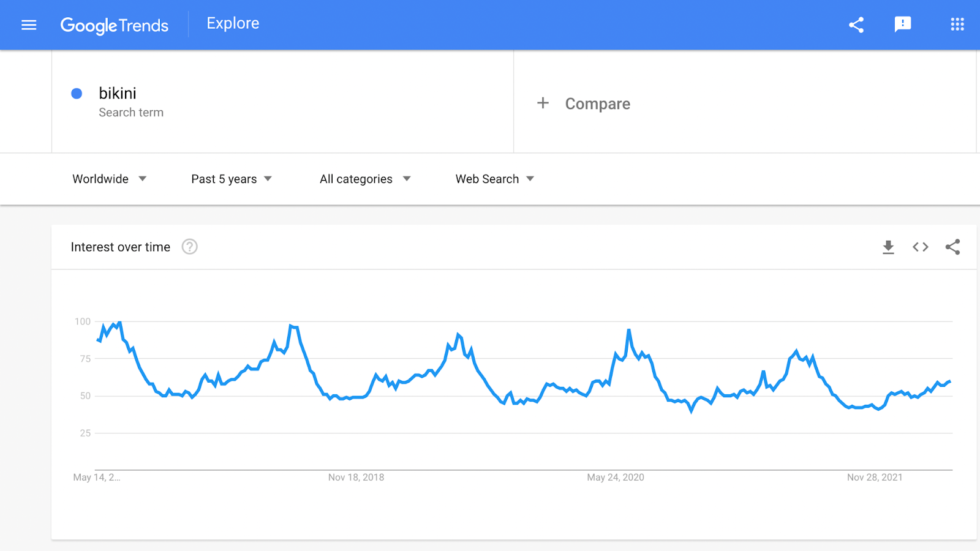
Task: Download the interest over time CSV
Action: tap(888, 247)
